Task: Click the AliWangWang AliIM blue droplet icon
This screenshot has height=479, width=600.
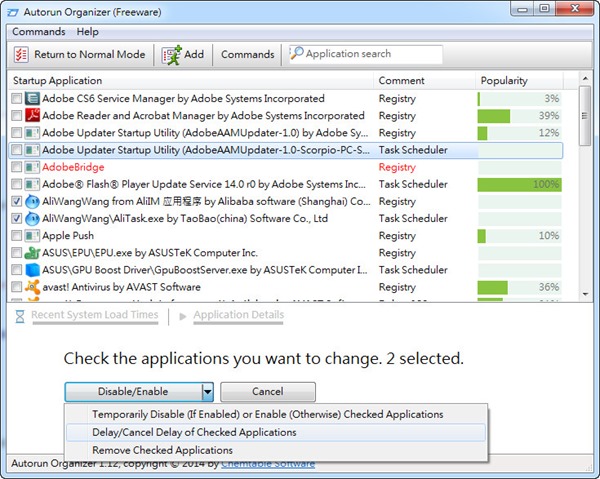Action: coord(32,202)
